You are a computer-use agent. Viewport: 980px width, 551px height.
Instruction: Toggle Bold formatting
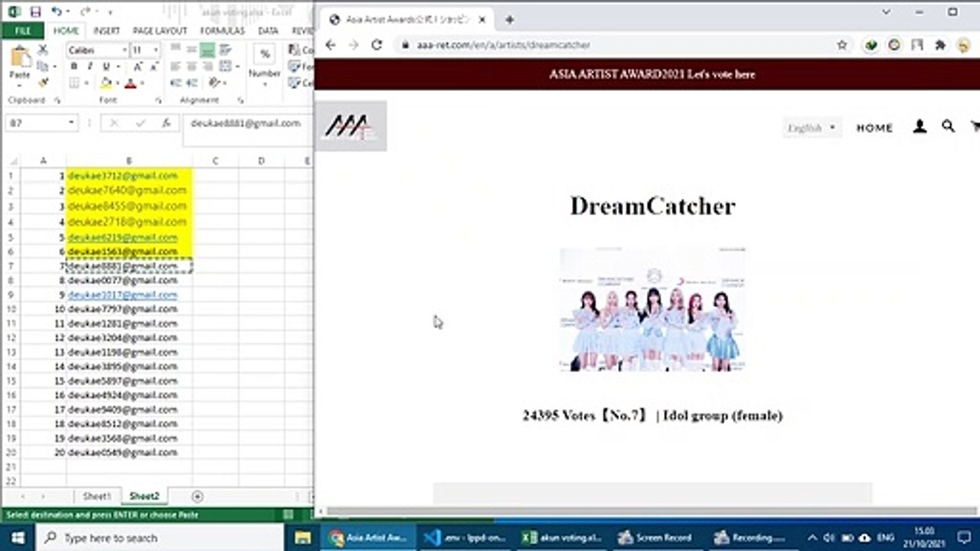pos(73,67)
